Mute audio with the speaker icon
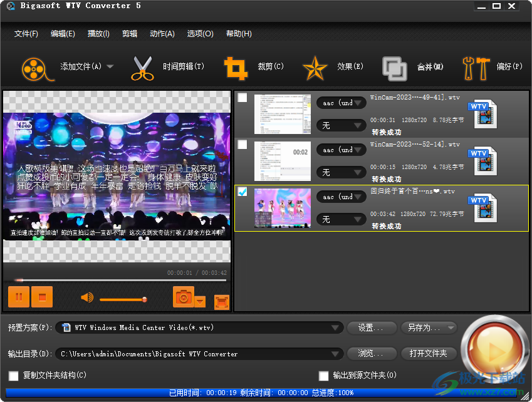532x402 pixels. 86,297
